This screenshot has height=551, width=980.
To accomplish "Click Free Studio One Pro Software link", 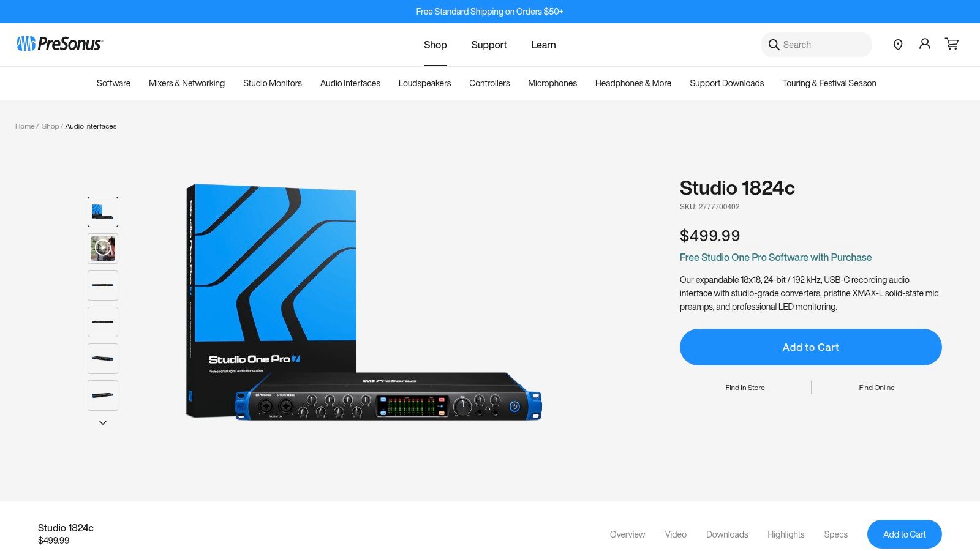I will 775,257.
